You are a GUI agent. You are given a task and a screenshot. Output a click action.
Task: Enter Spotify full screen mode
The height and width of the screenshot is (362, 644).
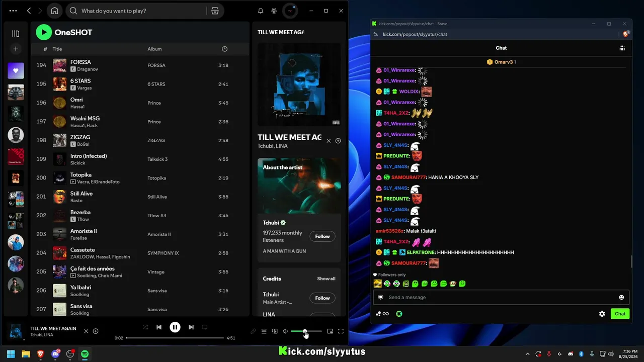341,331
